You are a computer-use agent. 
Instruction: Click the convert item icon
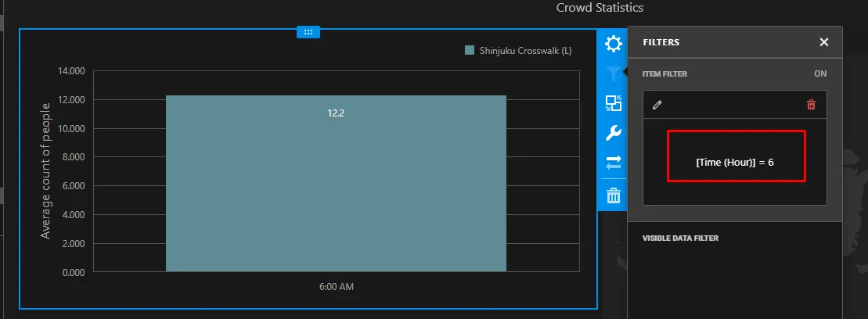tap(613, 103)
